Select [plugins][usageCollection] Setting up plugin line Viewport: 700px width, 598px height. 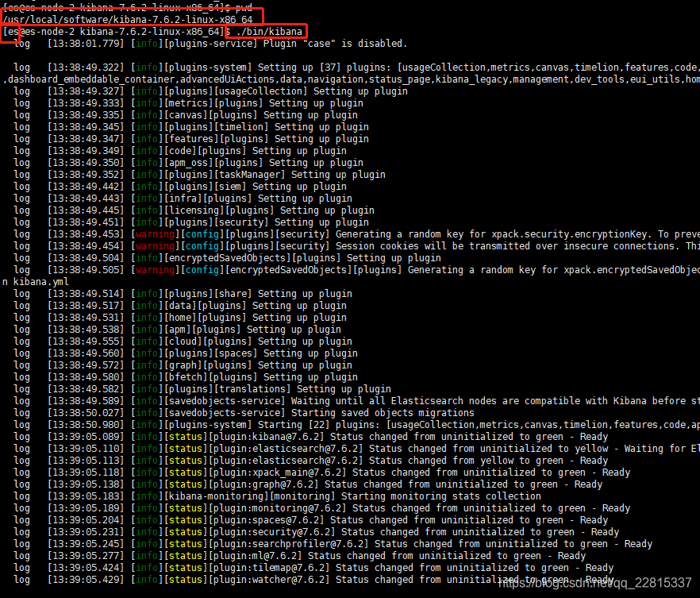[x=210, y=91]
